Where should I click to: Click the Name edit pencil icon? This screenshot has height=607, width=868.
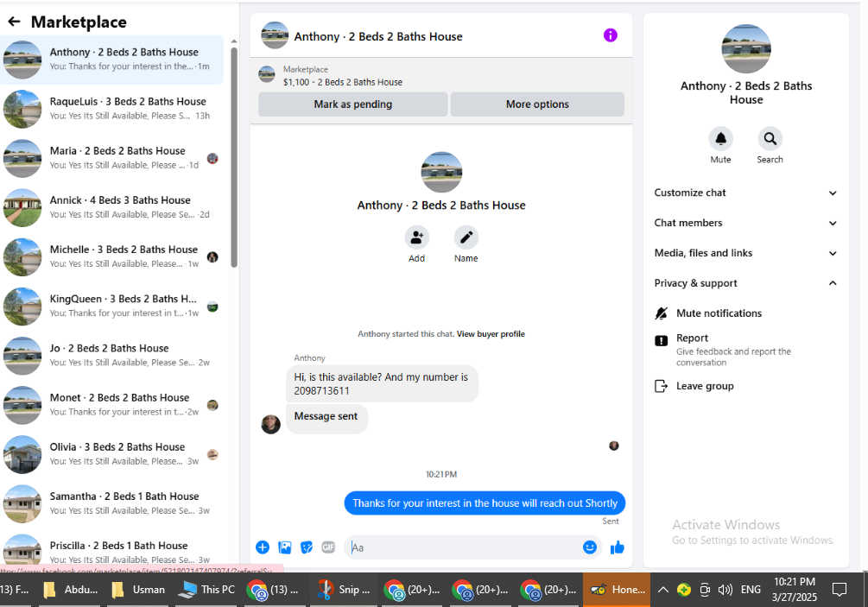466,237
